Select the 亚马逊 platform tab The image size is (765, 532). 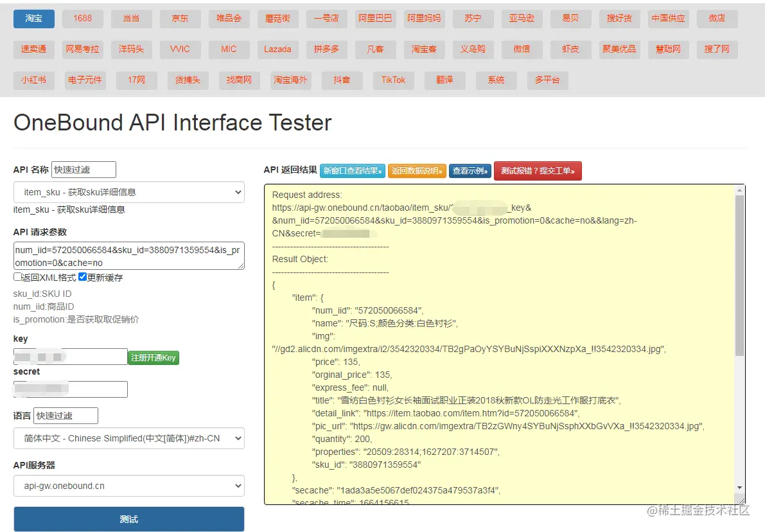[522, 19]
